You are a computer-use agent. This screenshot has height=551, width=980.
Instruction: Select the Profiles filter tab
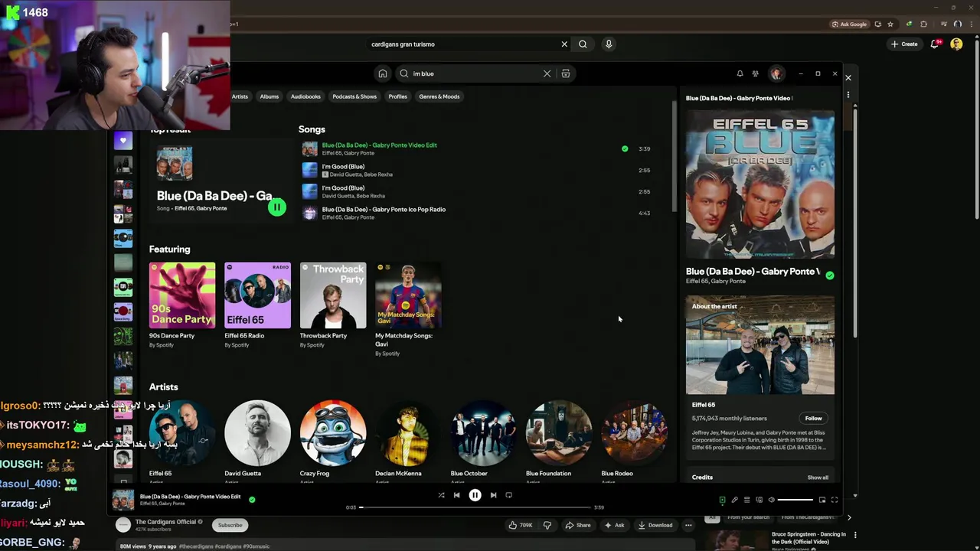coord(397,96)
